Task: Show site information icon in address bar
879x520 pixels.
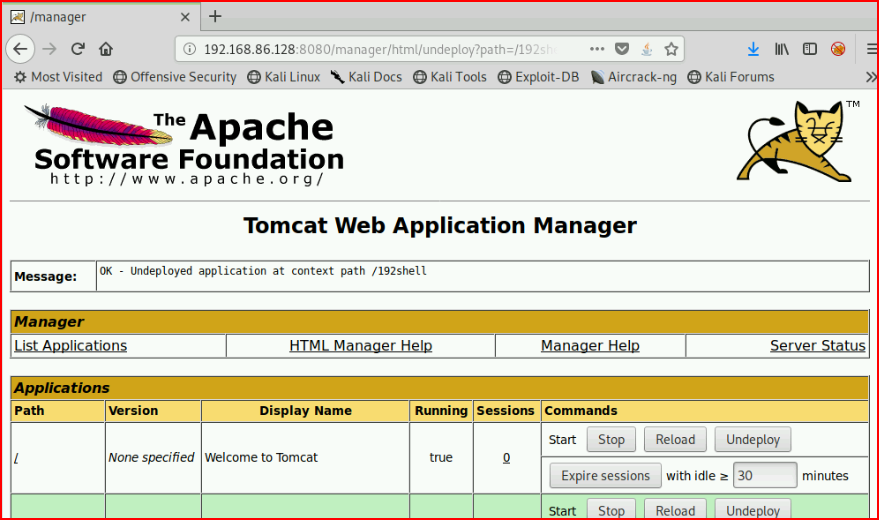Action: point(189,49)
